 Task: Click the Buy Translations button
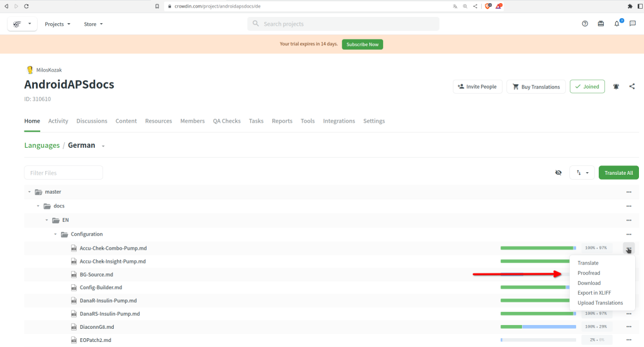click(536, 87)
